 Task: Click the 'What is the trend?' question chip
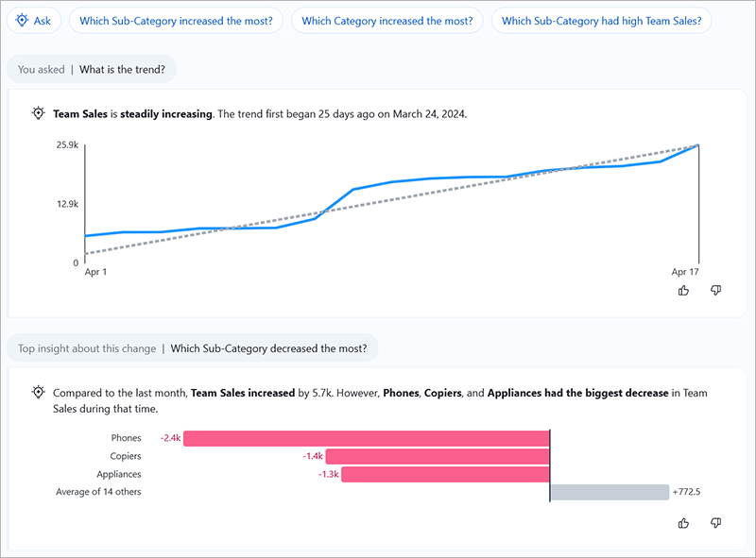(x=125, y=69)
